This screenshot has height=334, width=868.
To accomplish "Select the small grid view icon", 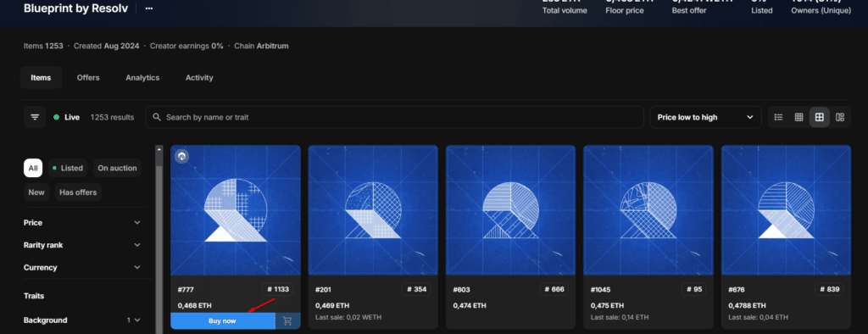I will (x=798, y=117).
